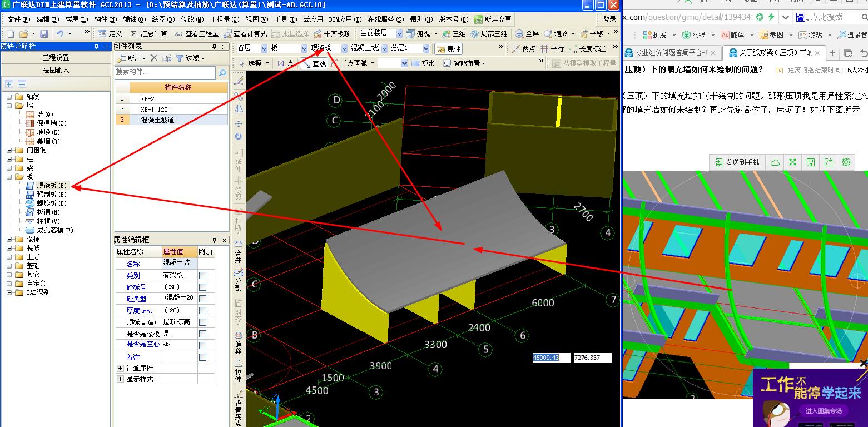Click the 分割 split tool
Screen dimensions: 868x427
(239, 281)
